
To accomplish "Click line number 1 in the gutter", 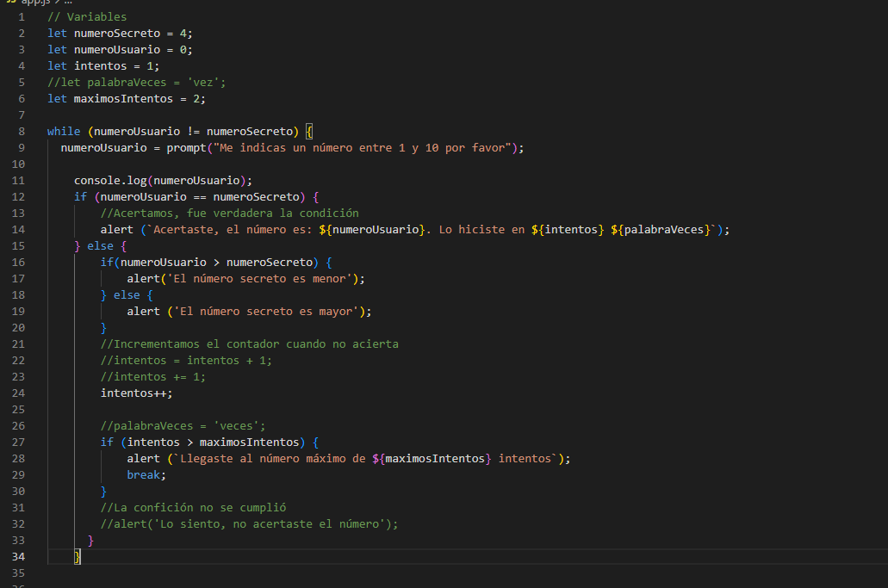I will tap(22, 17).
